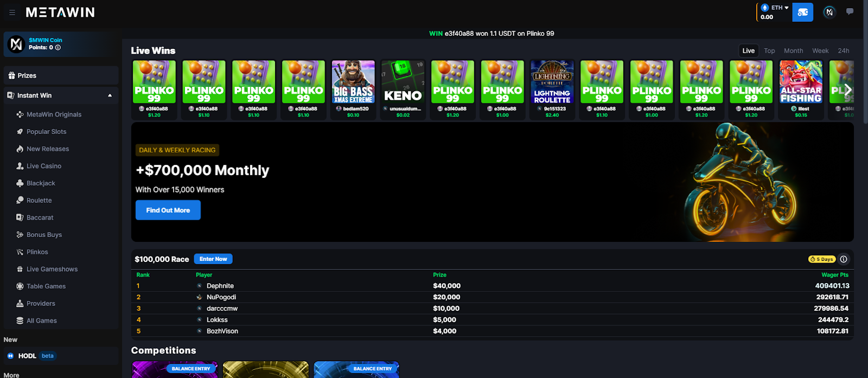Open the ETH currency dropdown
This screenshot has width=868, height=378.
pyautogui.click(x=775, y=8)
